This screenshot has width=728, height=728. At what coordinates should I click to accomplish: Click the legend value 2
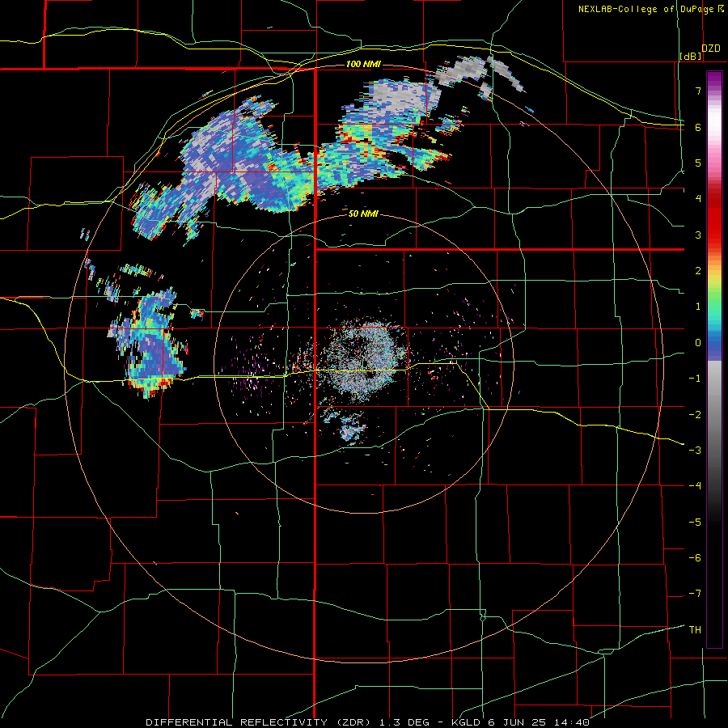698,271
